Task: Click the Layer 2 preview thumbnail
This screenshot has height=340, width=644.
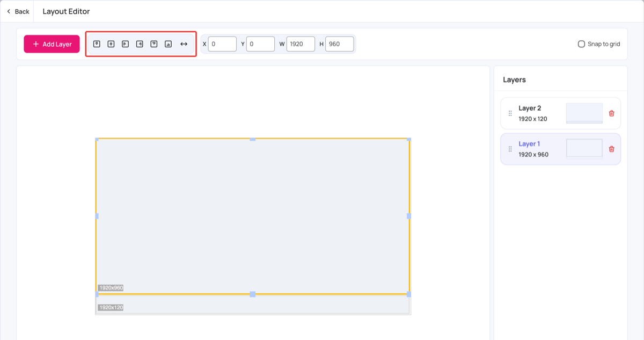Action: [584, 113]
